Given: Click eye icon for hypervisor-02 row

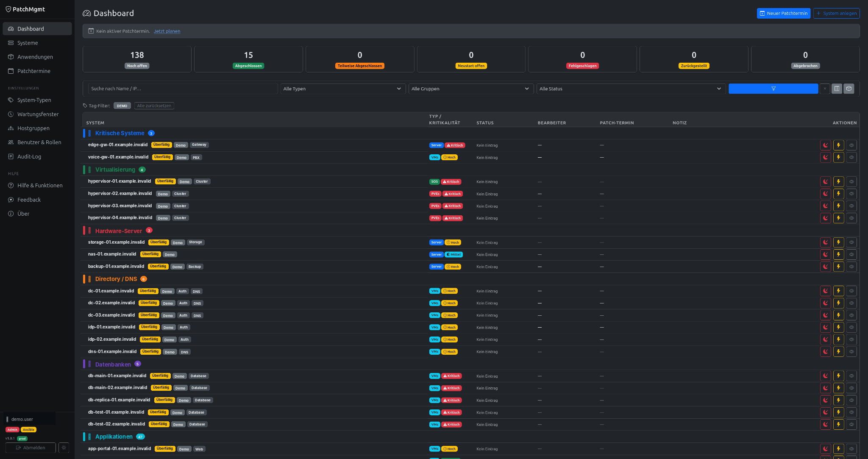Looking at the screenshot, I should pyautogui.click(x=851, y=194).
